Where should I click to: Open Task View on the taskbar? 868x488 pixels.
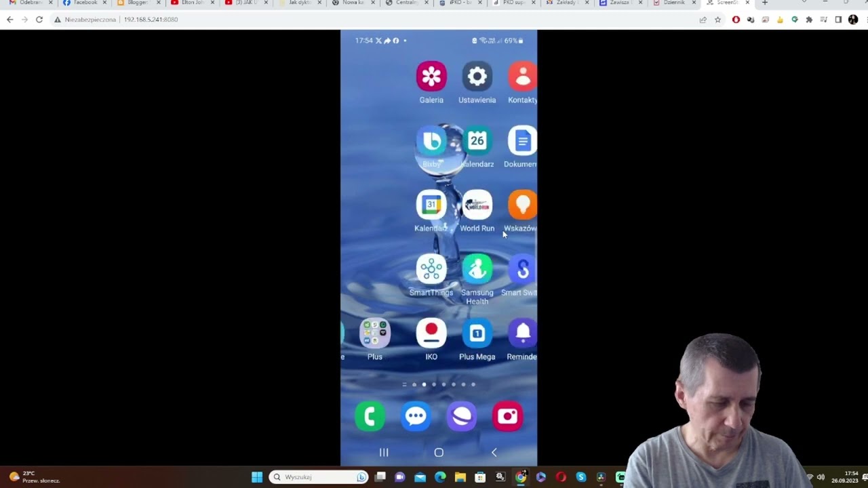(380, 477)
